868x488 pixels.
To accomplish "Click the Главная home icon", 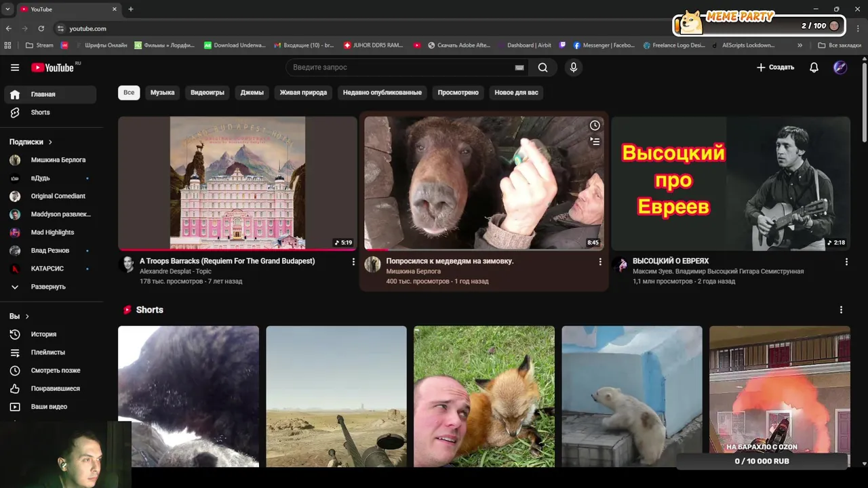I will coord(15,94).
